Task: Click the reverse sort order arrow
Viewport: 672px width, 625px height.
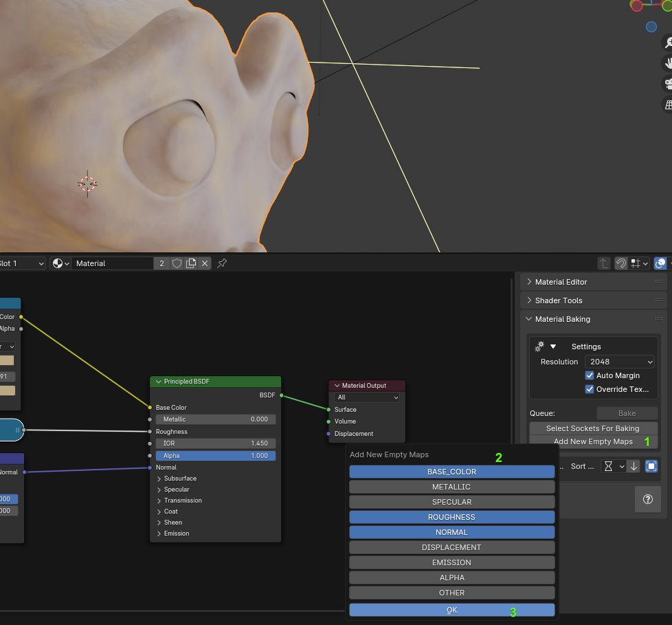Action: (634, 466)
